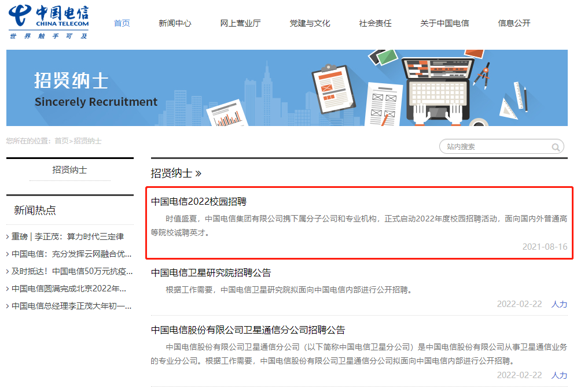The image size is (577, 392).
Task: Click 信息公开 in top navigation
Action: [x=514, y=23]
